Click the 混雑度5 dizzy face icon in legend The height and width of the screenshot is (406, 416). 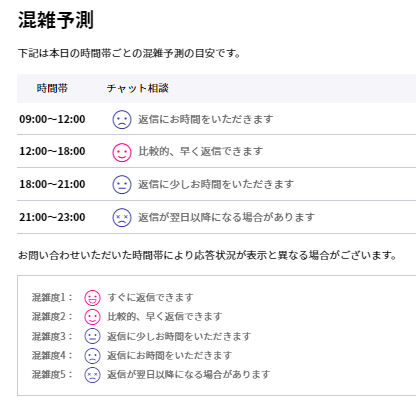click(x=92, y=375)
